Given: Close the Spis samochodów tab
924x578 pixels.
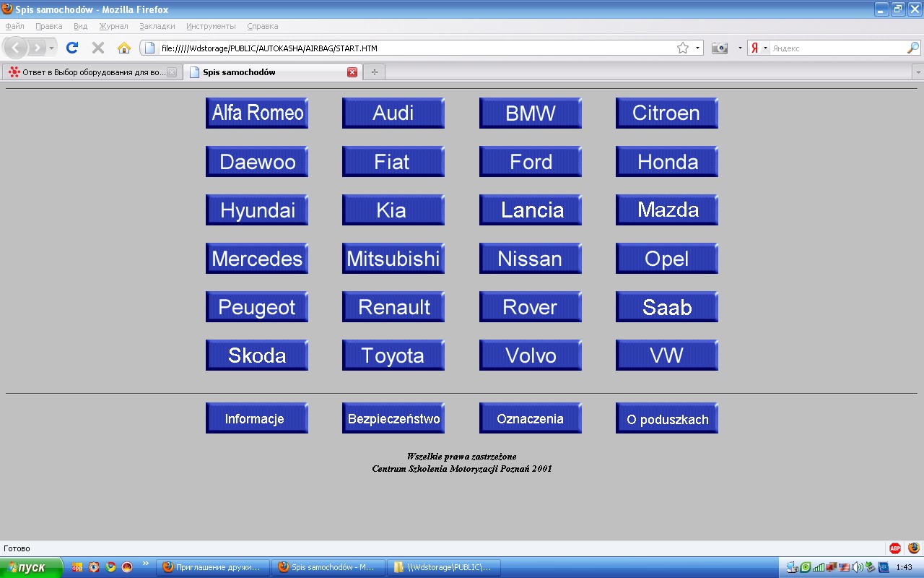Looking at the screenshot, I should (x=352, y=72).
